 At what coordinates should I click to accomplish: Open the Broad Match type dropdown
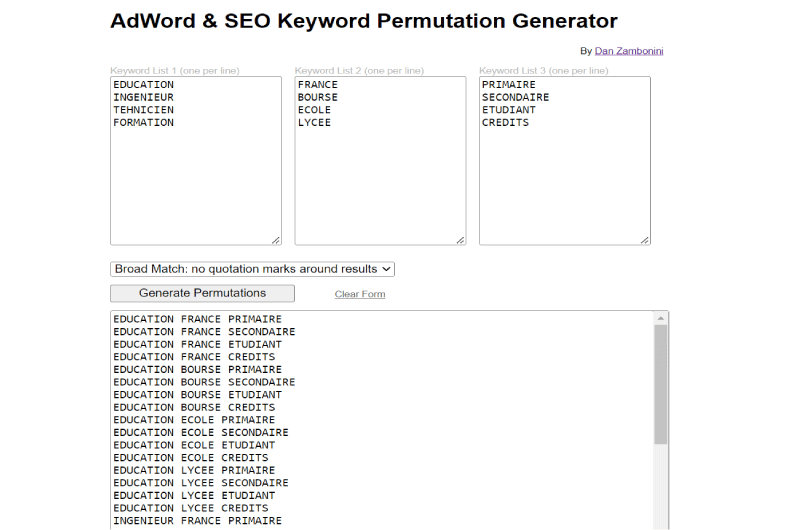click(252, 269)
